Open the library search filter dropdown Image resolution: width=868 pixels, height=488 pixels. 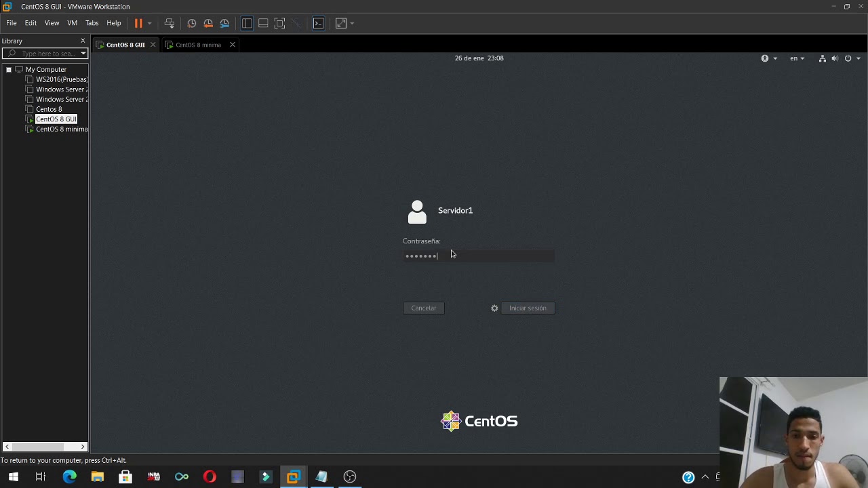[x=83, y=54]
